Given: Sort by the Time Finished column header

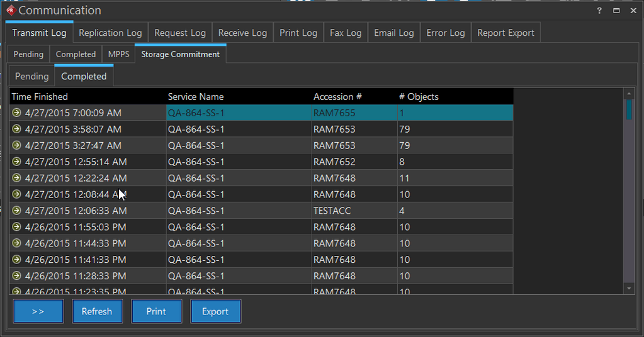Looking at the screenshot, I should [x=40, y=97].
